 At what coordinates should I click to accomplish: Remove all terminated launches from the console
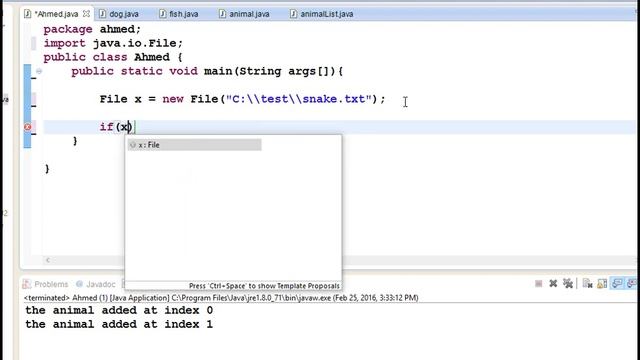568,284
